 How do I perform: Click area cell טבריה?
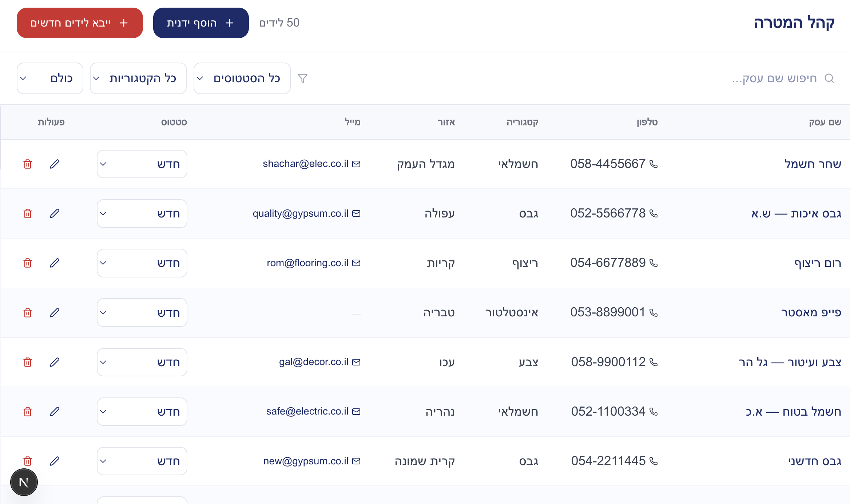coord(439,313)
